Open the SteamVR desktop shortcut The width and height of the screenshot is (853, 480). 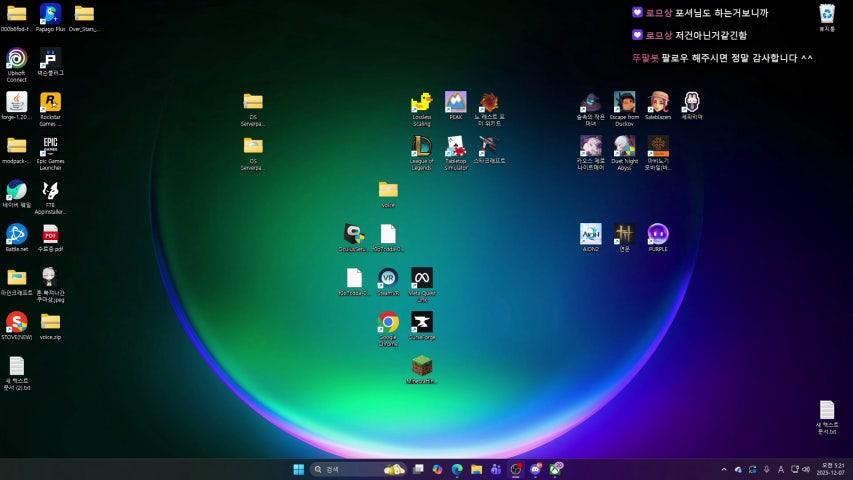tap(388, 278)
